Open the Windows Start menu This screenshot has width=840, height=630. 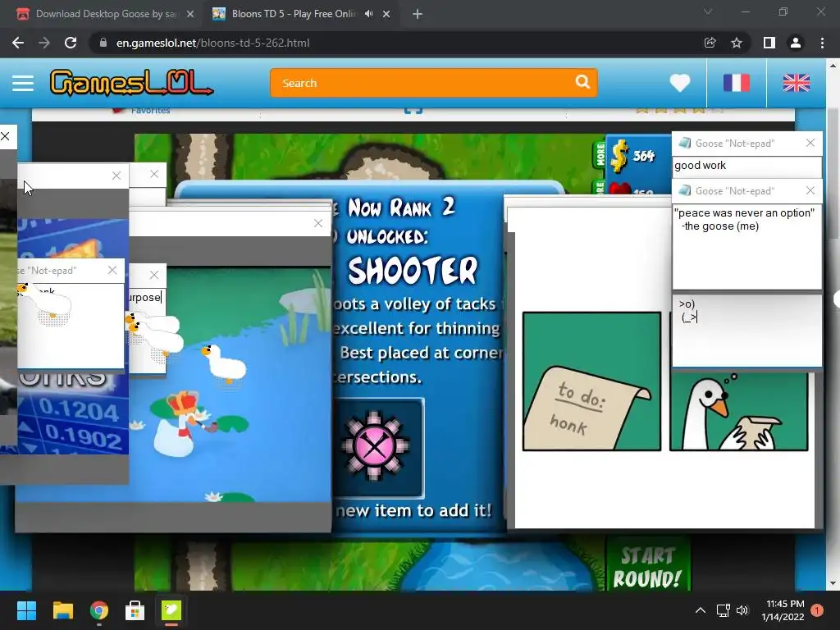(x=26, y=610)
